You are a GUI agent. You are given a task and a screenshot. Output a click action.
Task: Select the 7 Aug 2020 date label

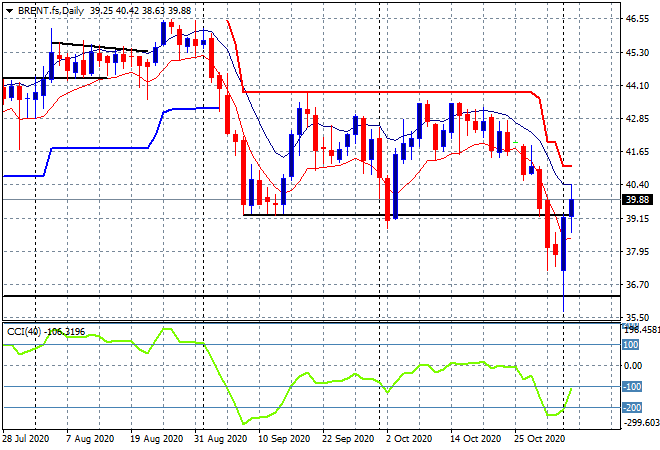pyautogui.click(x=90, y=439)
